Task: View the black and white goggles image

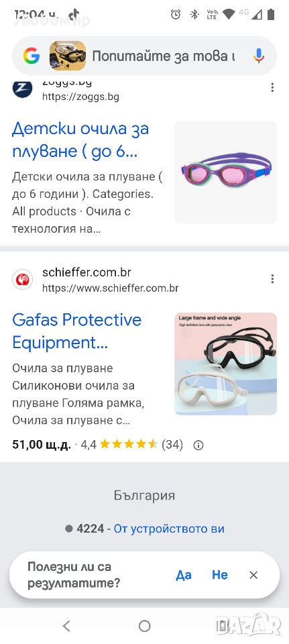Action: tap(226, 364)
